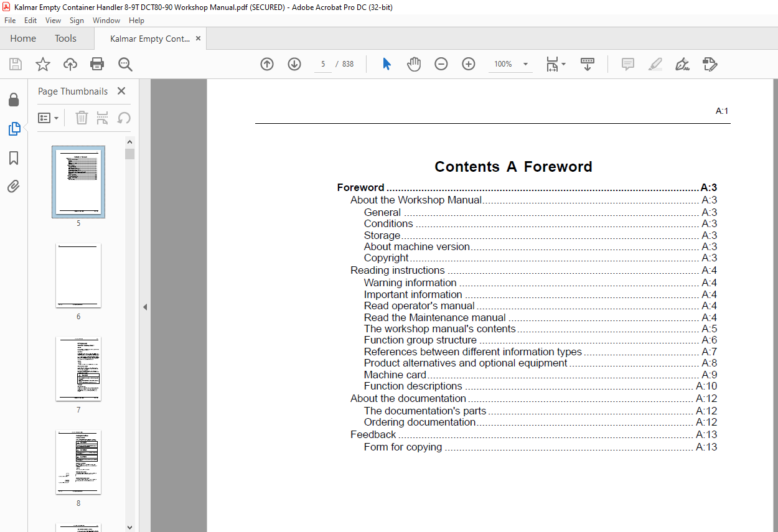Toggle the Page Thumbnails sidebar icon
The height and width of the screenshot is (532, 778).
[14, 129]
